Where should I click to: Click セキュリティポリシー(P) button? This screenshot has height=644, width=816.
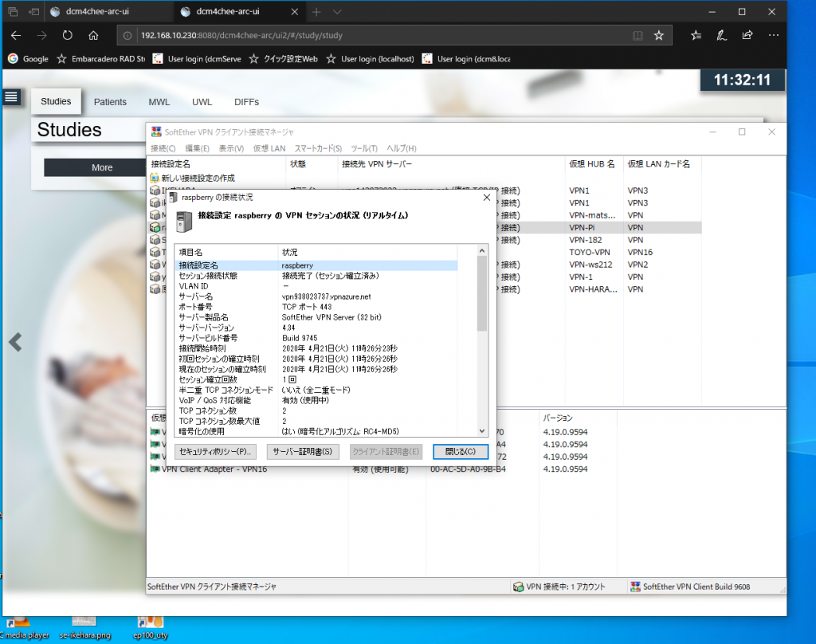coord(215,451)
